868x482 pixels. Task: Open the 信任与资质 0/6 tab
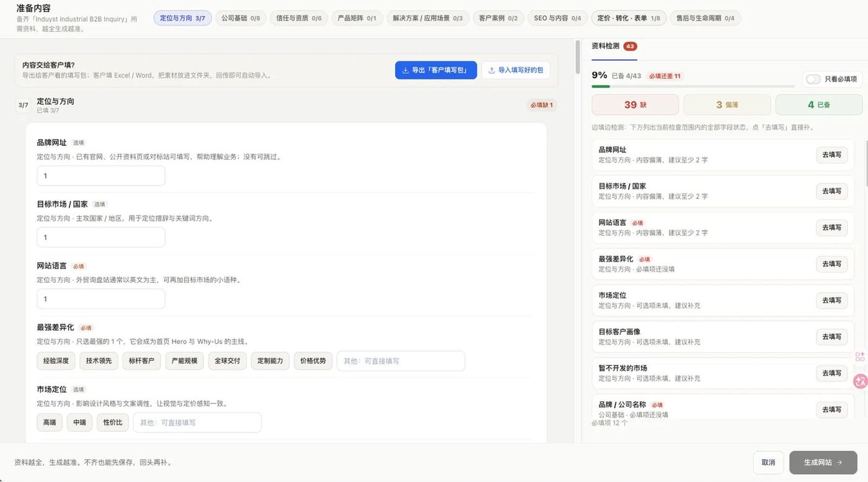[299, 18]
